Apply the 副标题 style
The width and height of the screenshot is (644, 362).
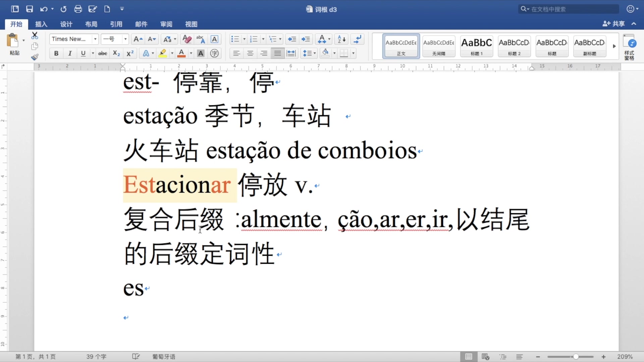(590, 46)
